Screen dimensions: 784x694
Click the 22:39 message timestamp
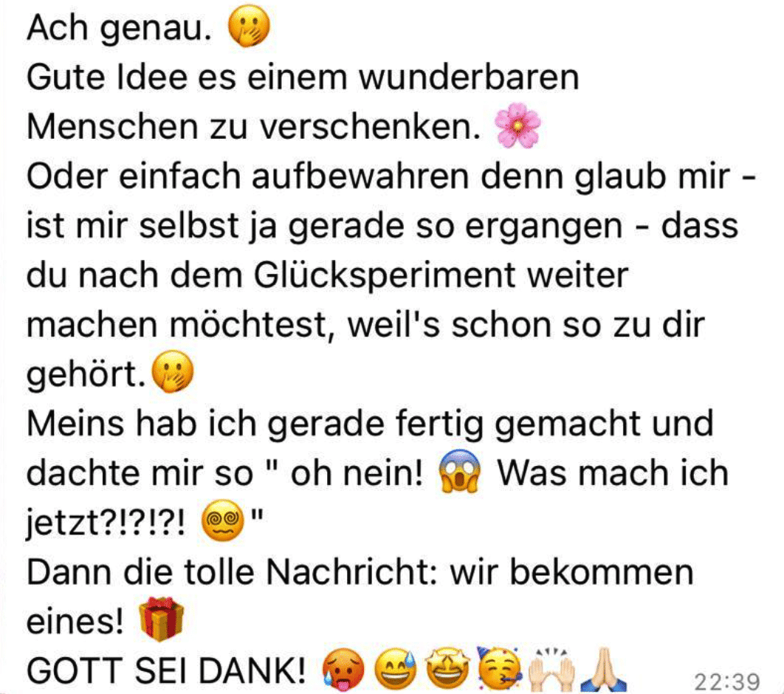727,681
